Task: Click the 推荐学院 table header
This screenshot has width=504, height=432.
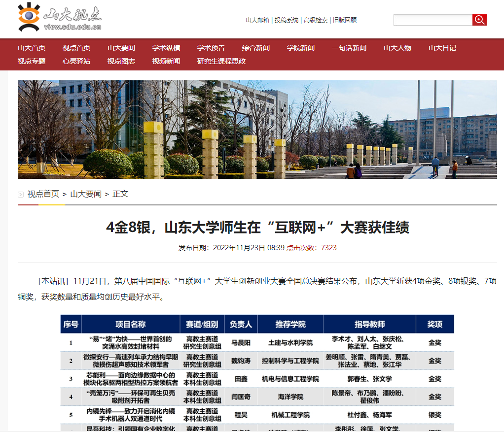Action: (290, 324)
